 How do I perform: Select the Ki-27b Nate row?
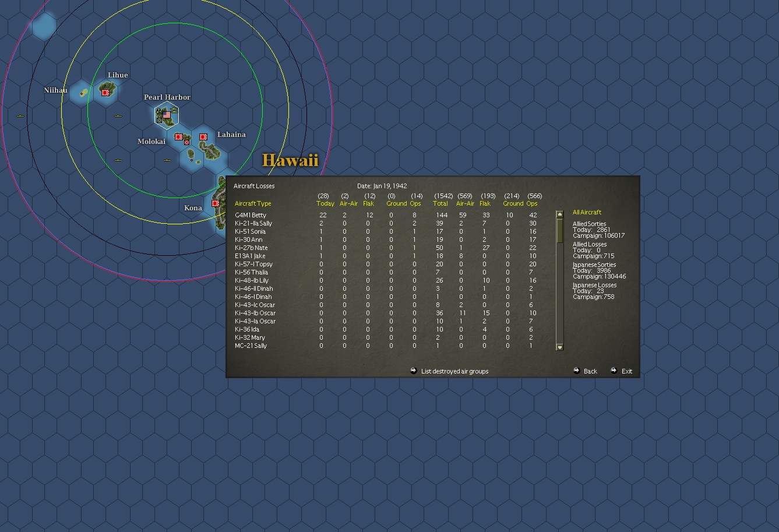[x=386, y=248]
